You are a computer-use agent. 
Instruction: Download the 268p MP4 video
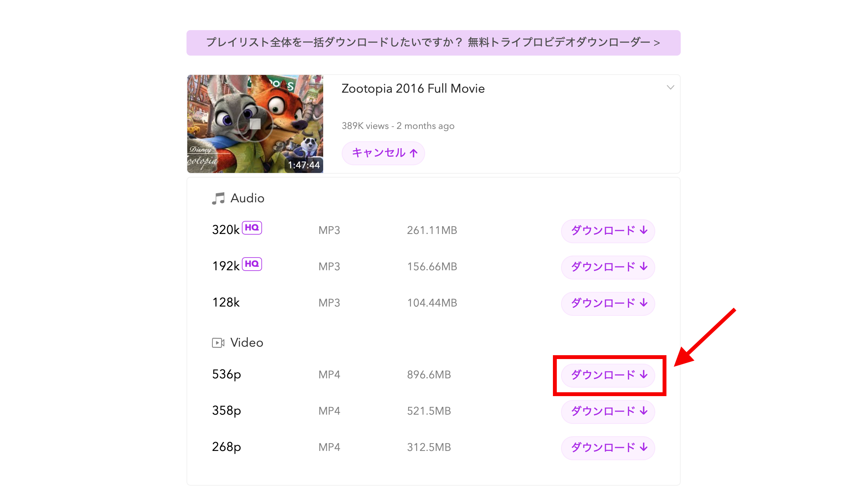coord(608,448)
